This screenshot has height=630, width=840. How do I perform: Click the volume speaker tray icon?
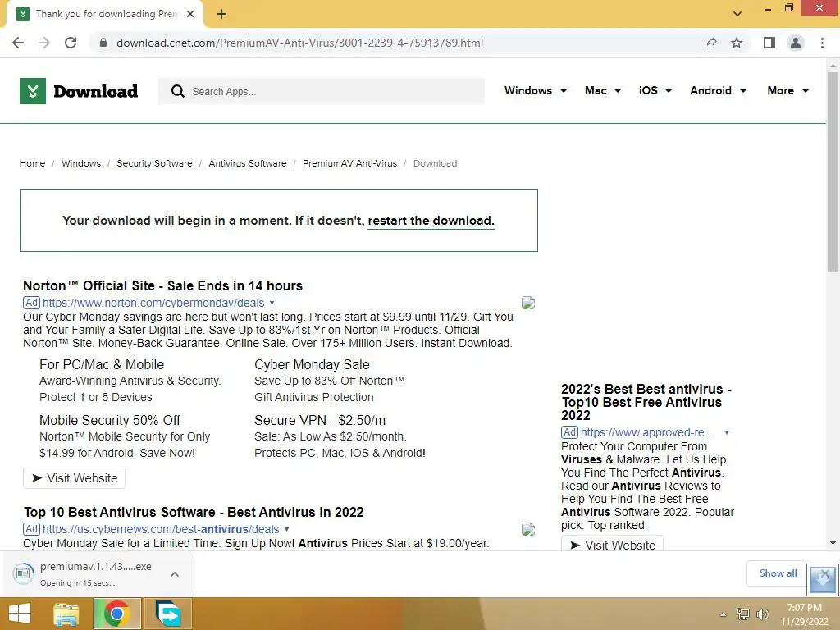(762, 614)
